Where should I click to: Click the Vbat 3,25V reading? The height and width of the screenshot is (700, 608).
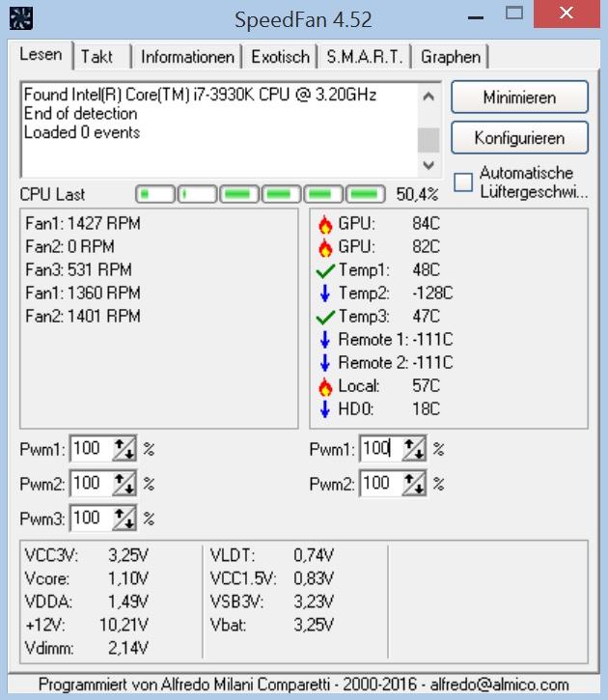coord(271,625)
